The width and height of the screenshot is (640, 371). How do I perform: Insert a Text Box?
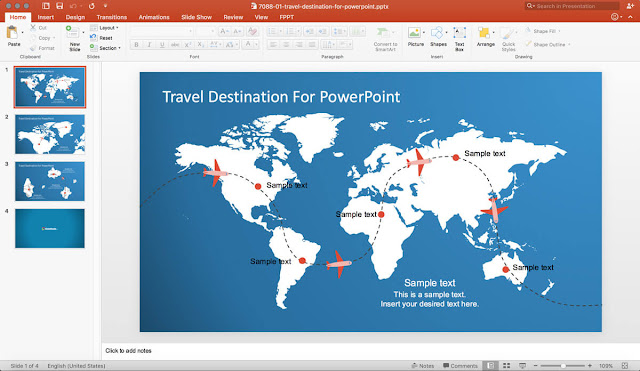[460, 38]
